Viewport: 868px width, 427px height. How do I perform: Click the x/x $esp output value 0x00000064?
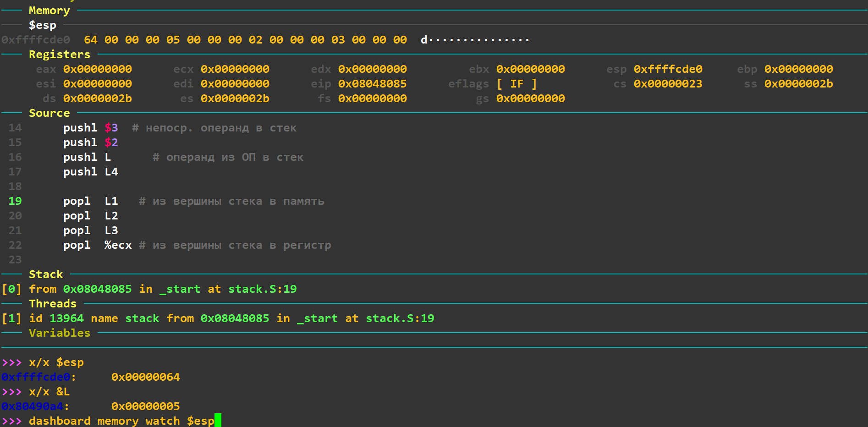pyautogui.click(x=145, y=377)
